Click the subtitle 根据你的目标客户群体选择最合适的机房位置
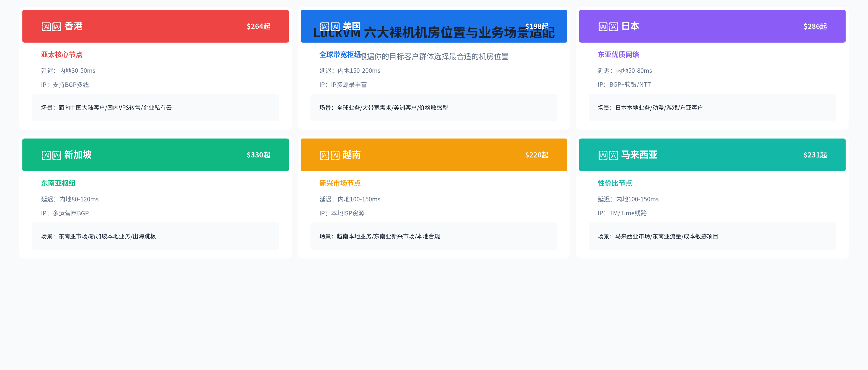Image resolution: width=868 pixels, height=370 pixels. 434,56
